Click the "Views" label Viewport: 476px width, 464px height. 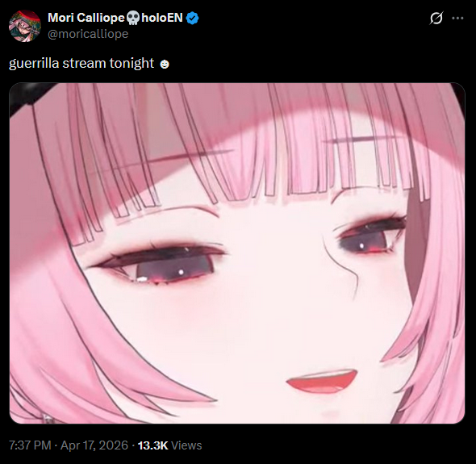coord(186,445)
